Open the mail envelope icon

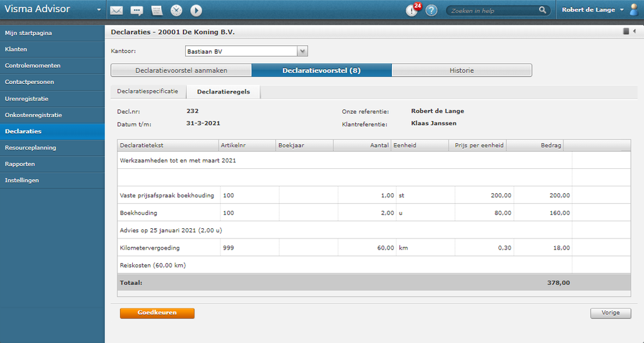click(x=116, y=10)
